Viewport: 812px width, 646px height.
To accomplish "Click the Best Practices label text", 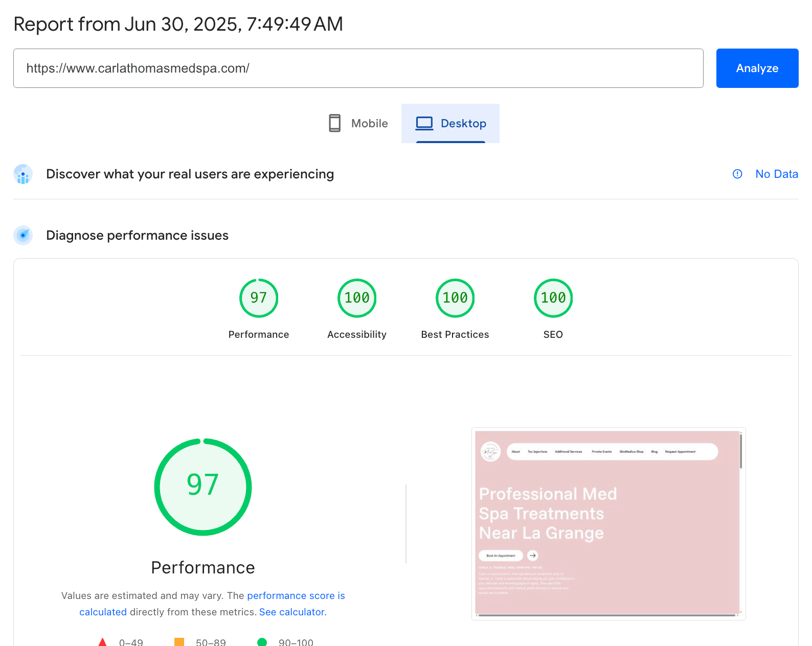I will coord(455,334).
